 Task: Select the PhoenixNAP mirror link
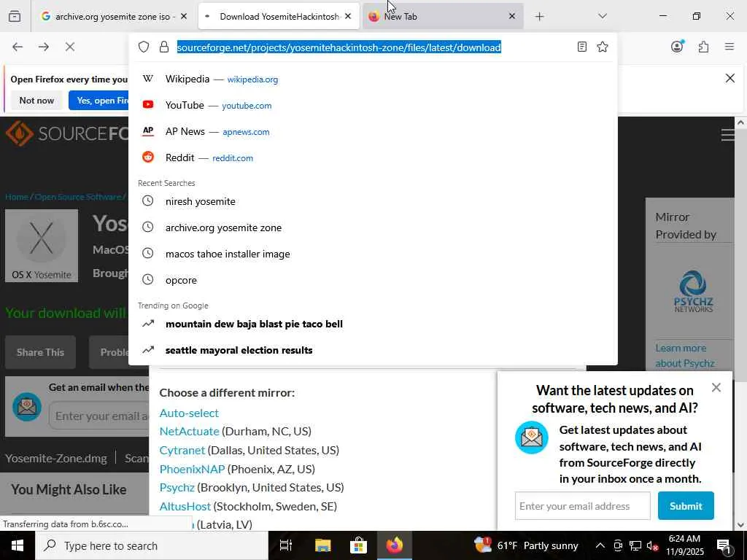(x=192, y=469)
